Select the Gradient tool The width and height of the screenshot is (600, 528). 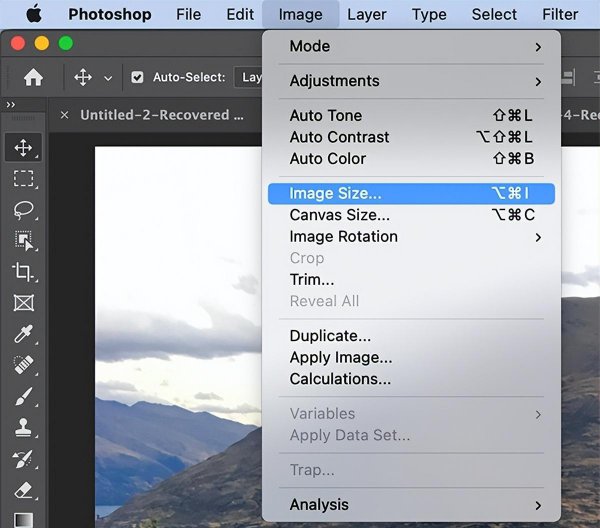tap(24, 520)
